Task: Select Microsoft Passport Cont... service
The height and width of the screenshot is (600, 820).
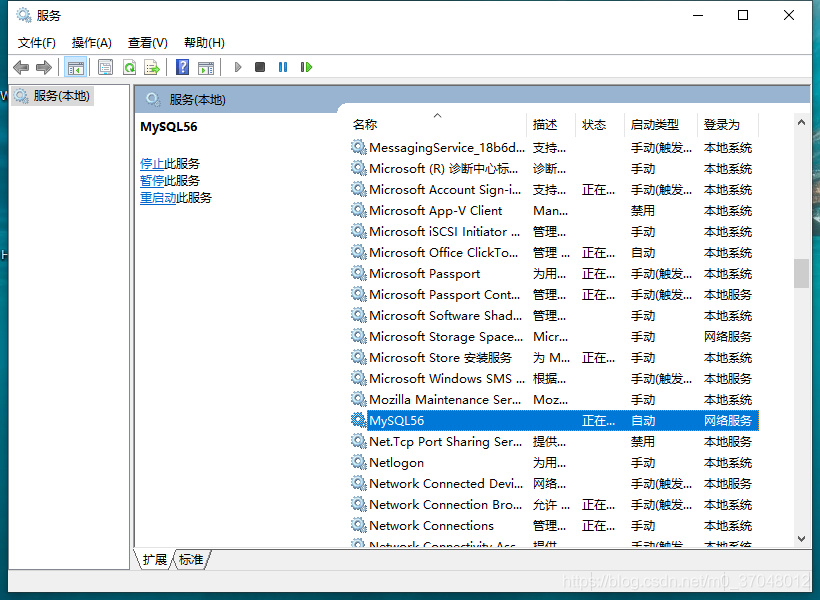Action: 554,295
